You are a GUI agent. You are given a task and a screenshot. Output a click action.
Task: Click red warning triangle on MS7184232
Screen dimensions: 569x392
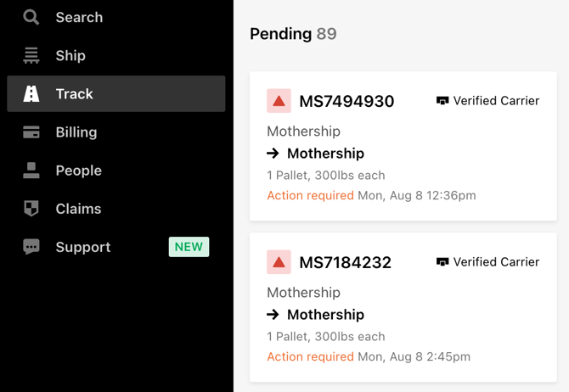pyautogui.click(x=279, y=262)
